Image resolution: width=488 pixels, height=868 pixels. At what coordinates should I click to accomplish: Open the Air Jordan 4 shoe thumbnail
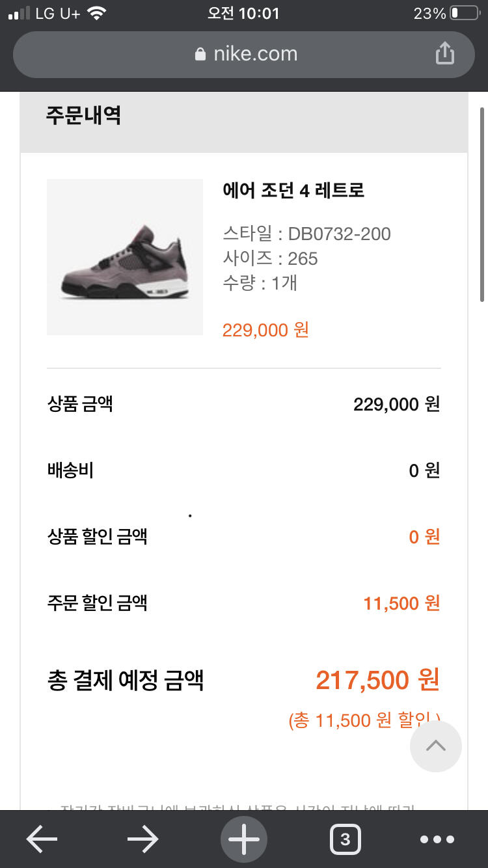(x=125, y=257)
